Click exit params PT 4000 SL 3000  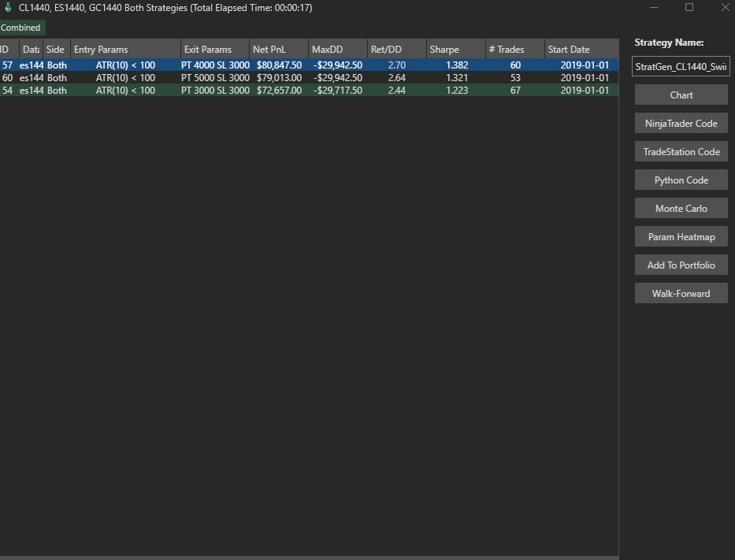(x=215, y=65)
